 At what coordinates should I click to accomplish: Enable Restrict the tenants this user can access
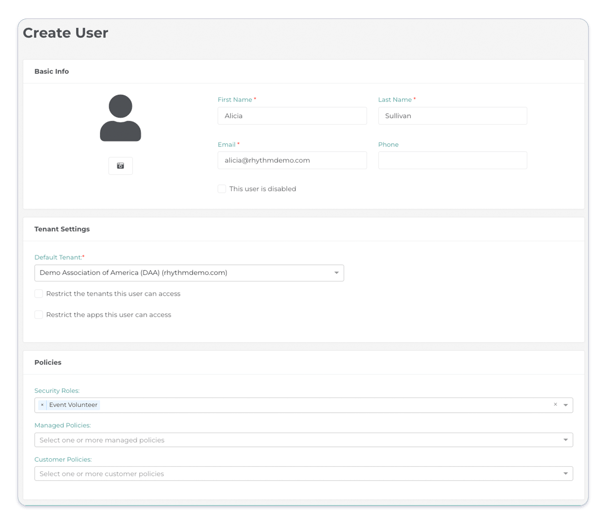(38, 294)
